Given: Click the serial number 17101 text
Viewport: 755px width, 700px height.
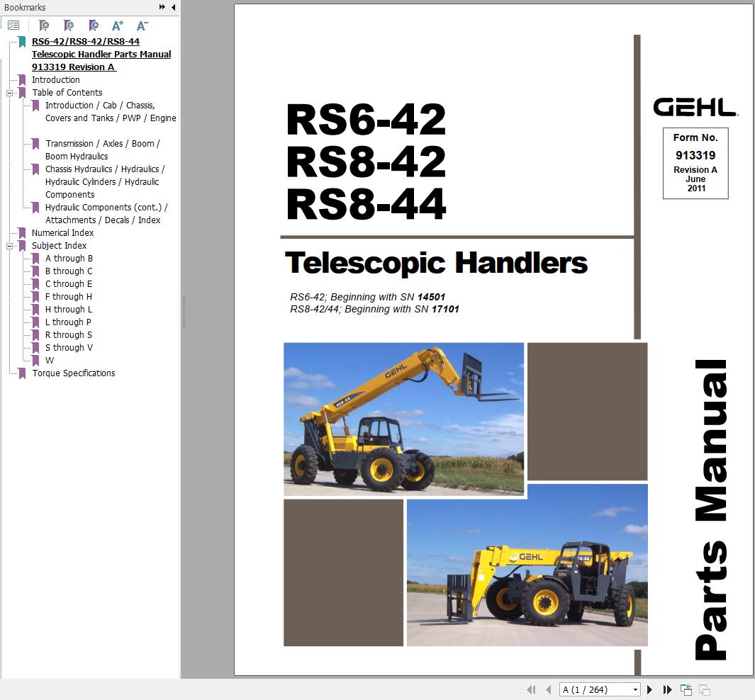Looking at the screenshot, I should (445, 309).
